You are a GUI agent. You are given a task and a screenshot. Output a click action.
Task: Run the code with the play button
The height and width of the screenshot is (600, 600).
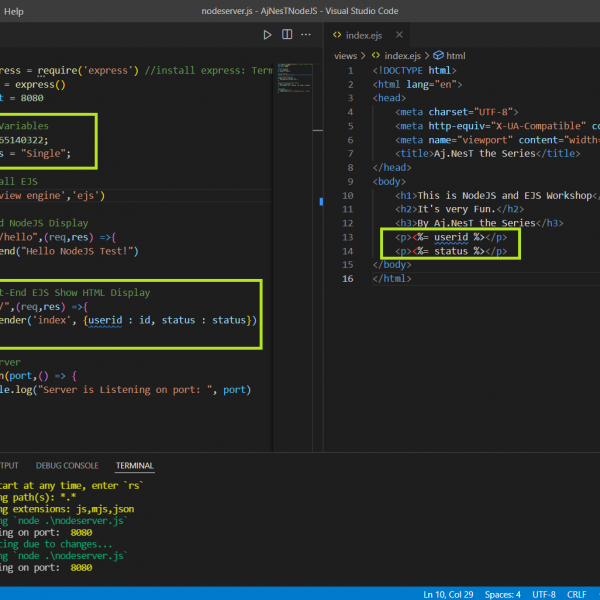(x=267, y=35)
